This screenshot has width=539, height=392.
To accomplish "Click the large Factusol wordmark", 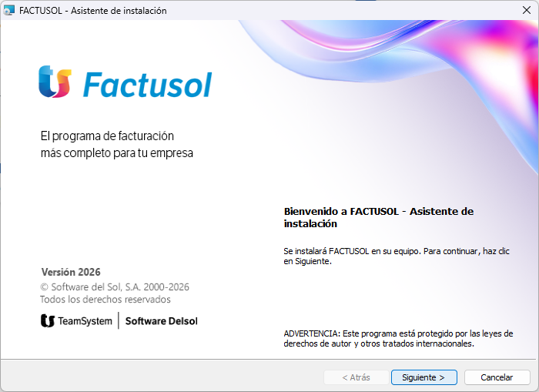I will pos(148,85).
